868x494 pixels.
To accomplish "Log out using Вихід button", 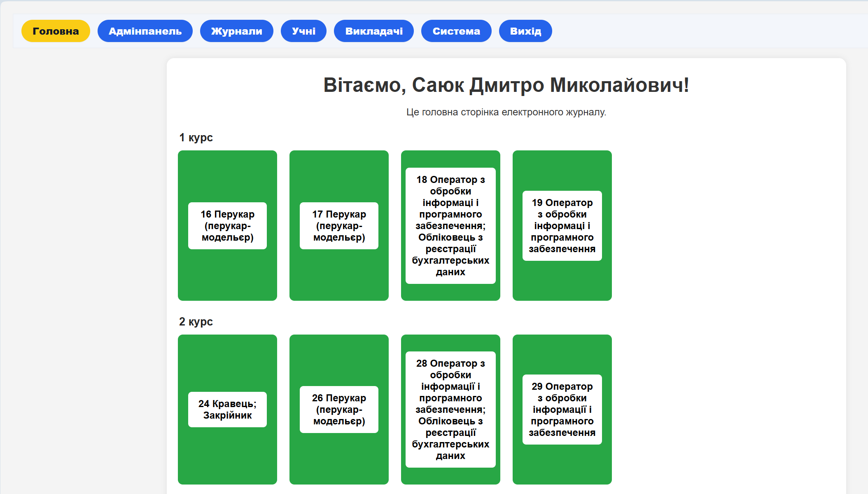I will pos(525,31).
